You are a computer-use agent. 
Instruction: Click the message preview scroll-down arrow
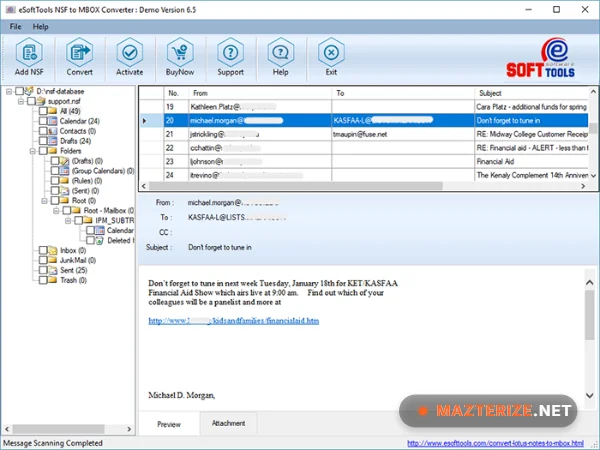click(x=589, y=395)
